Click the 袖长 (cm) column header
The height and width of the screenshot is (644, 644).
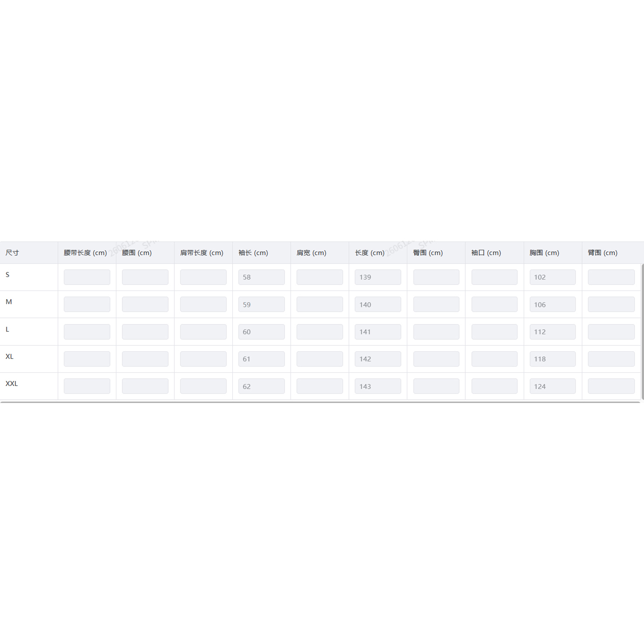[253, 253]
